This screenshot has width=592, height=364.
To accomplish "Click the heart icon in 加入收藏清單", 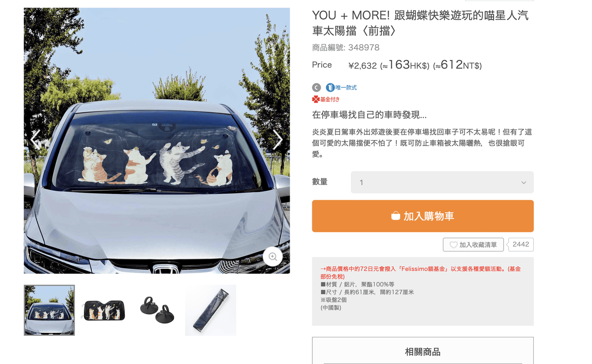I will (453, 245).
